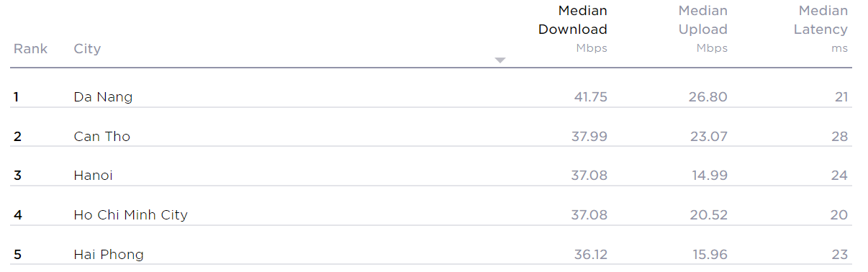
Task: Select Ho Chi Minh City's 20 ms latency
Action: (x=839, y=214)
